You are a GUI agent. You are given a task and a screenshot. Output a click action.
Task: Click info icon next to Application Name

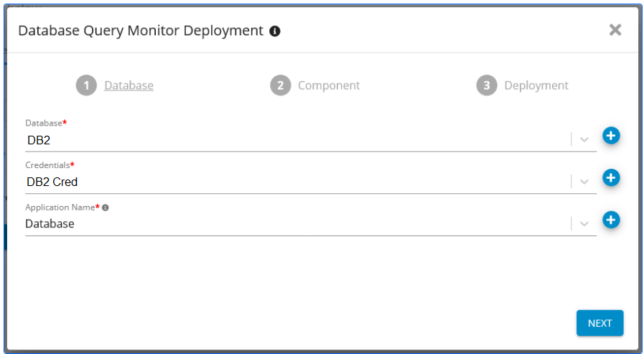(x=106, y=208)
